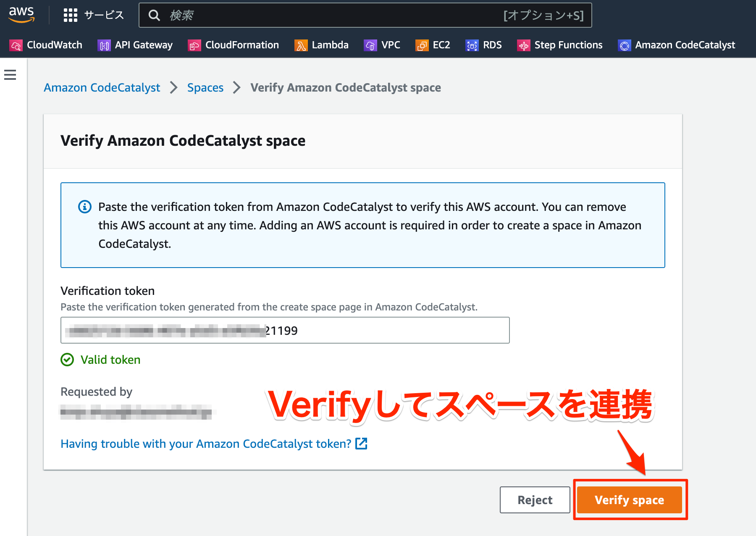Open RDS from the shortcuts bar
Screen dimensions: 756x536
[471, 45]
